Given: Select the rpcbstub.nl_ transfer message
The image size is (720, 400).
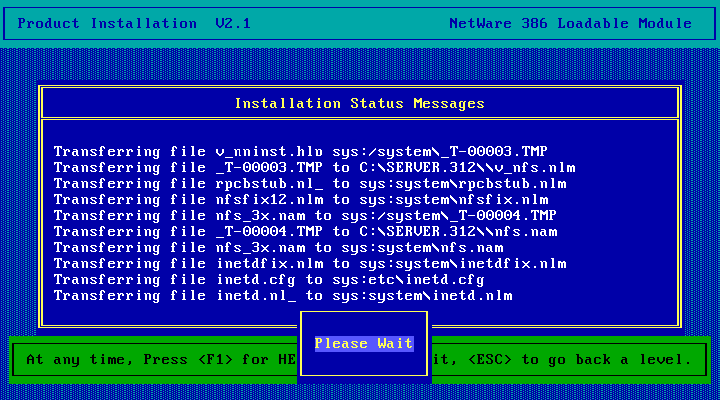Looking at the screenshot, I should (x=310, y=184).
